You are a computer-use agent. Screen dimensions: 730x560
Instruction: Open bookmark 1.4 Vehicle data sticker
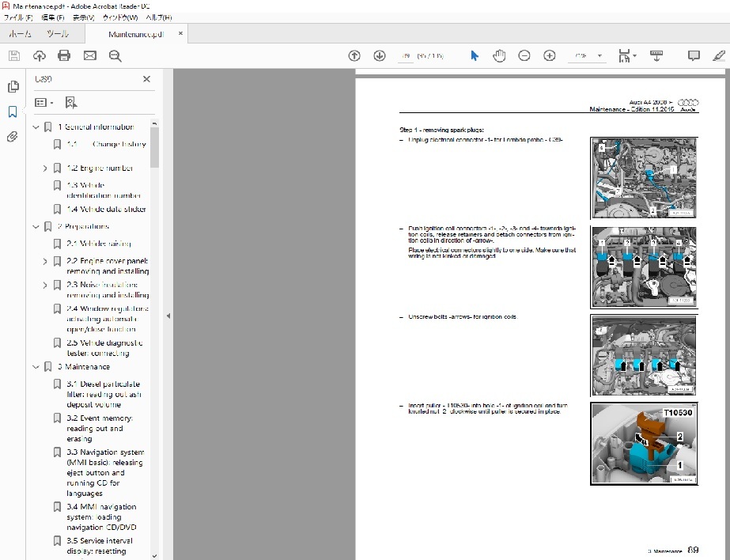pyautogui.click(x=106, y=210)
